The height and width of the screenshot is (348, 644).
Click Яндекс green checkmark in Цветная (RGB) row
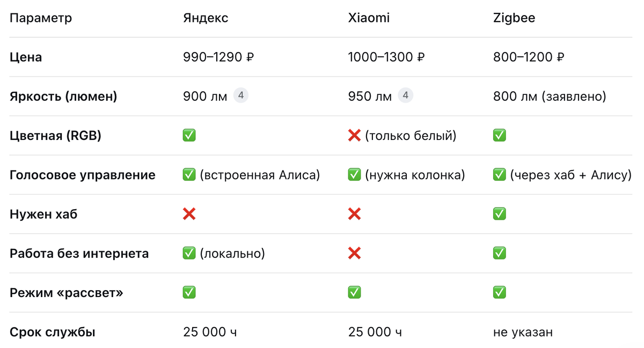tap(189, 135)
